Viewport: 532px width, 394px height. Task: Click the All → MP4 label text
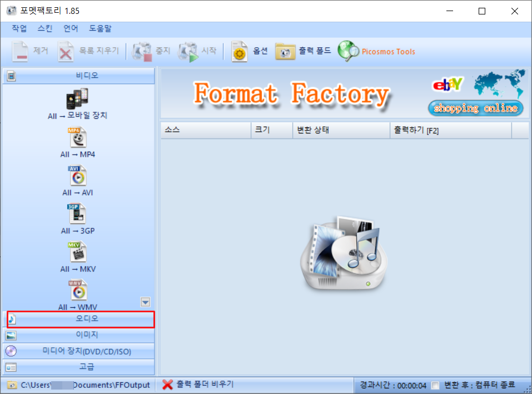[78, 154]
